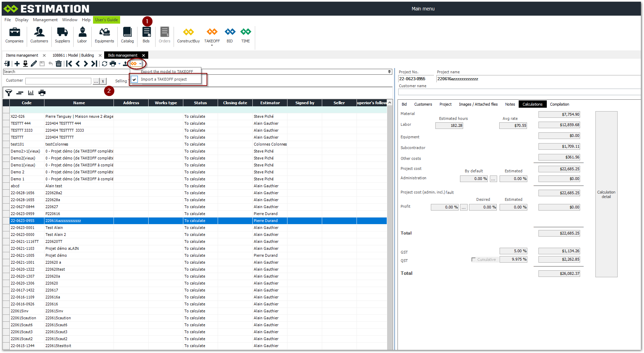Image resolution: width=644 pixels, height=353 pixels.
Task: Click the Calculation detail button
Action: point(606,194)
